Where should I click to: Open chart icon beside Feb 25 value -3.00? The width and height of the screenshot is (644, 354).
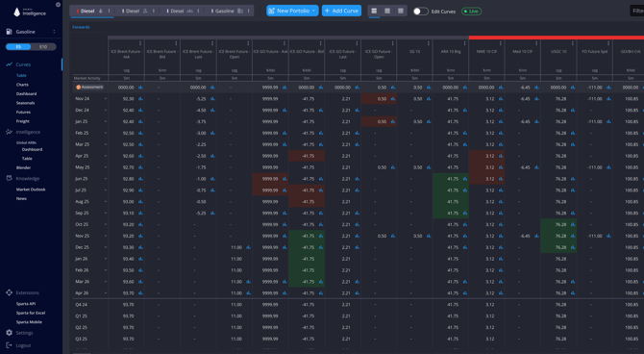coord(212,133)
